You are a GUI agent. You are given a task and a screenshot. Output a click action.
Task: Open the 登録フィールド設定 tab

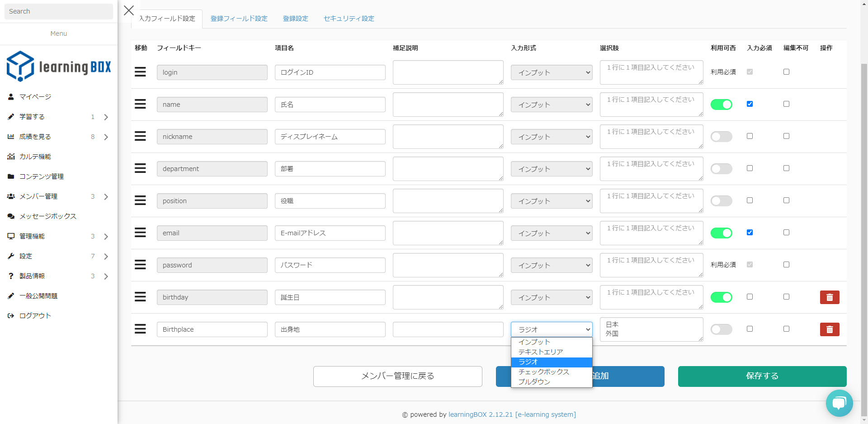239,19
